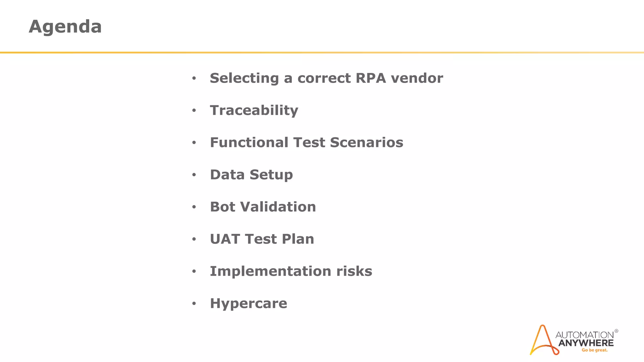Click the Hypercare agenda item
Viewport: 644px width, 362px height.
[248, 304]
